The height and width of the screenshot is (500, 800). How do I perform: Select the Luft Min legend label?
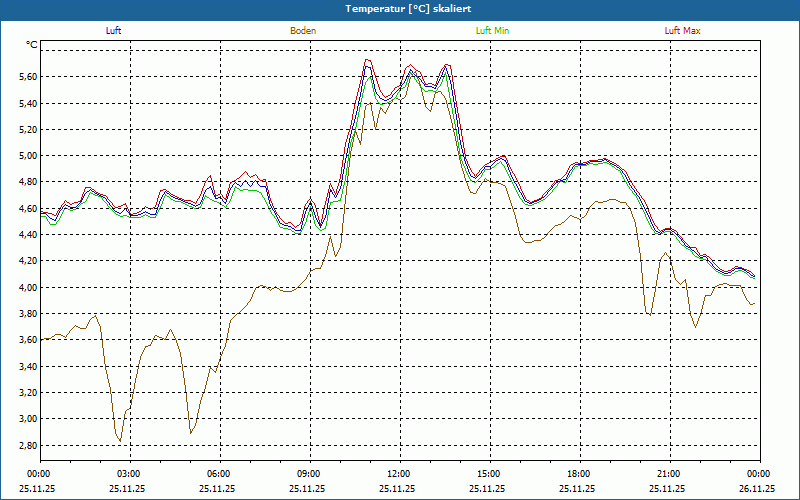[493, 31]
